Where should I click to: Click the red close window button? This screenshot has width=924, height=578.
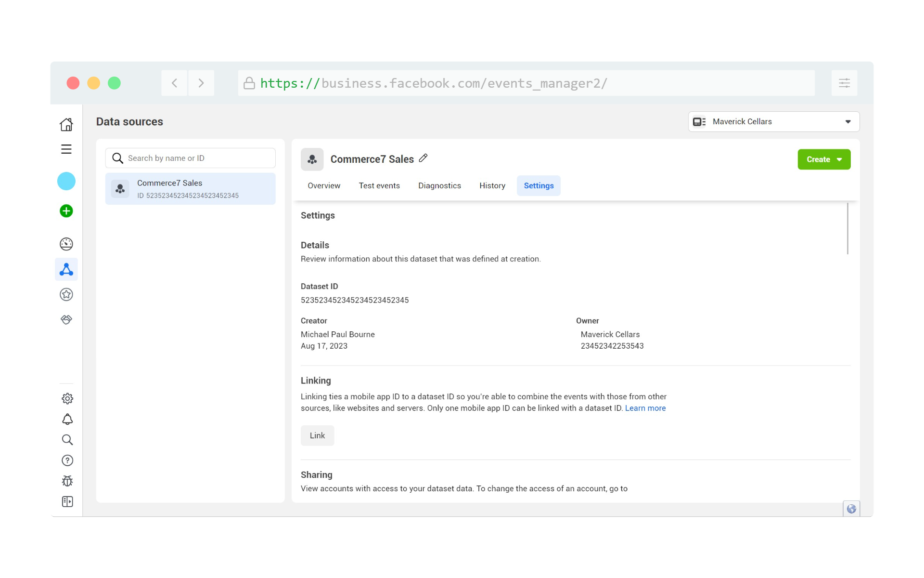[73, 83]
